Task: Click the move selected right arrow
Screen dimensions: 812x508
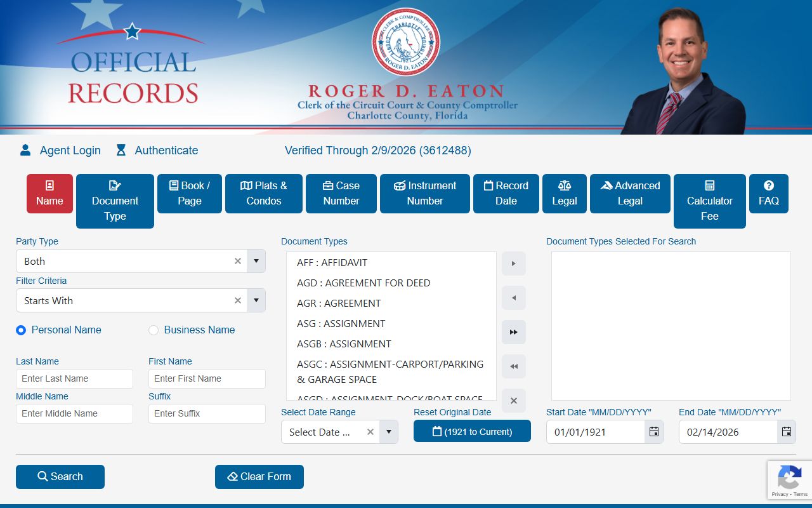Action: coord(514,264)
